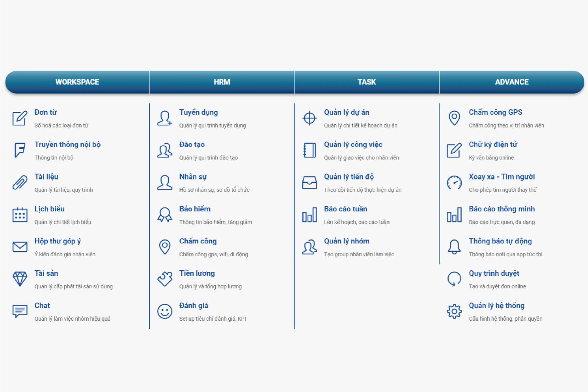
Task: Click the Tiền lương puzzle icon
Action: coord(165,279)
